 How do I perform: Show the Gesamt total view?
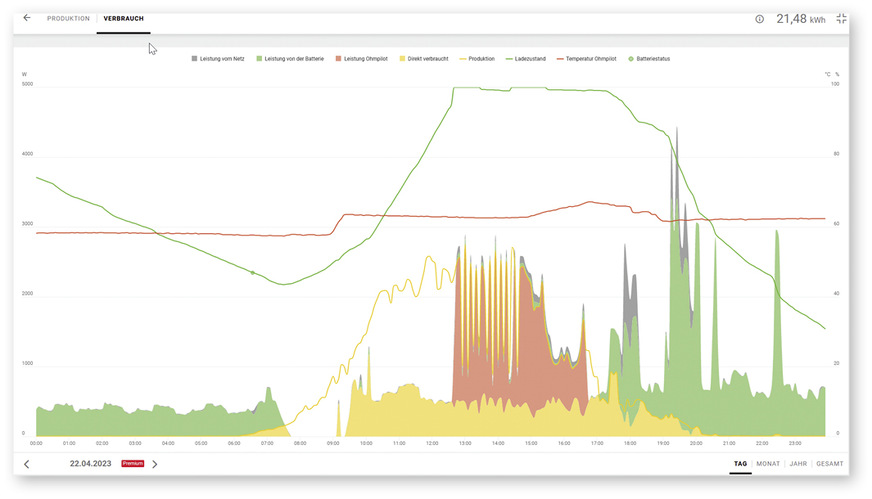830,464
